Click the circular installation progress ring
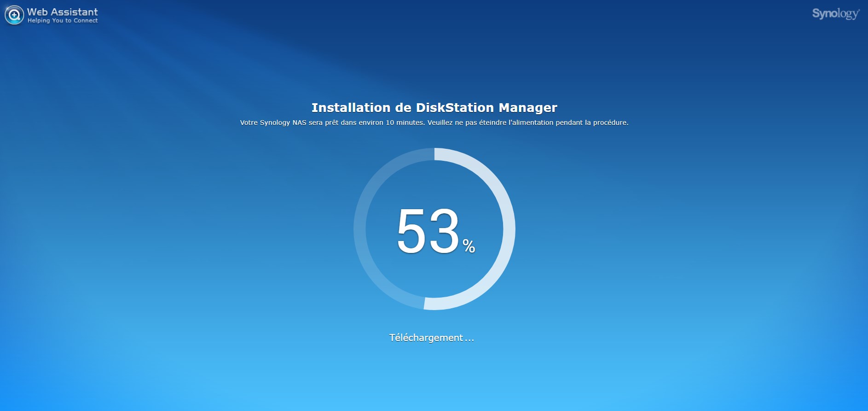This screenshot has height=411, width=868. (x=434, y=229)
